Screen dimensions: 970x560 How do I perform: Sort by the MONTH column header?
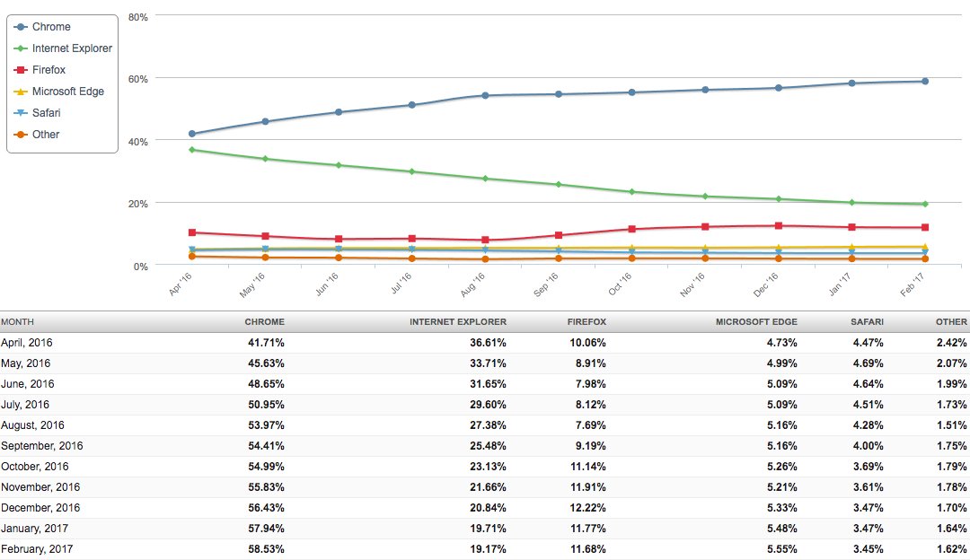click(x=17, y=321)
